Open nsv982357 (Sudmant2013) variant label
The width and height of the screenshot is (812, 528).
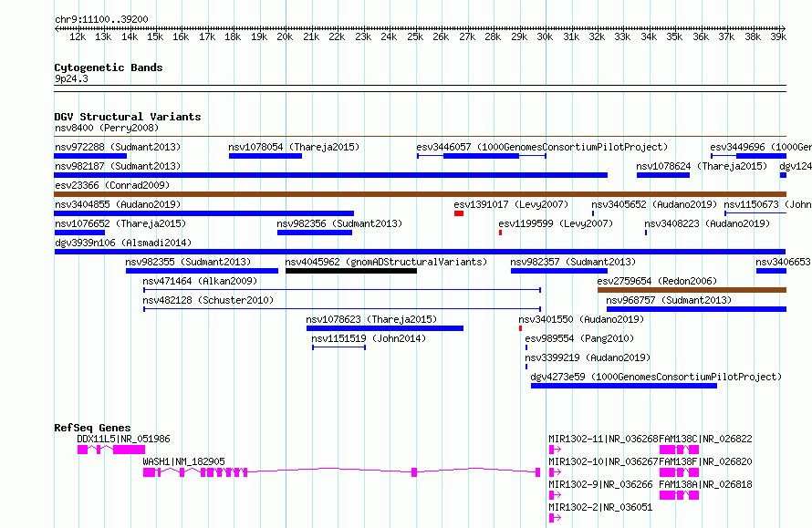(573, 262)
